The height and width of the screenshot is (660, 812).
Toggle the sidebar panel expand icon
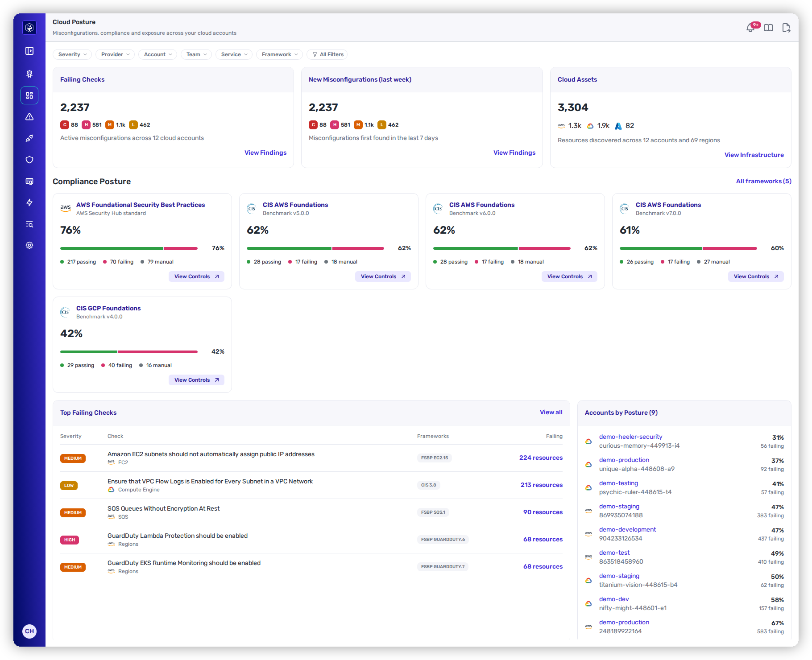coord(29,51)
